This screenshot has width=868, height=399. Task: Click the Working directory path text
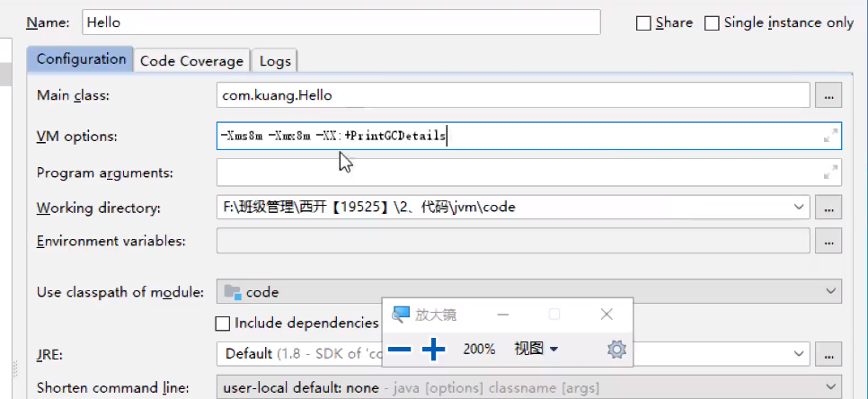pos(369,208)
